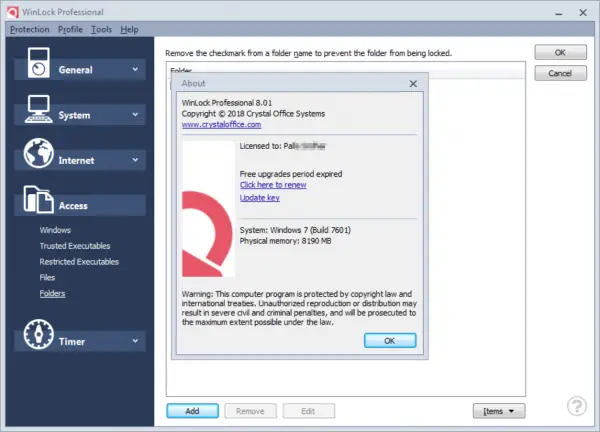Screen dimensions: 600x432
Task: Click the 'Free upgrades period expired' text
Action: coord(291,174)
